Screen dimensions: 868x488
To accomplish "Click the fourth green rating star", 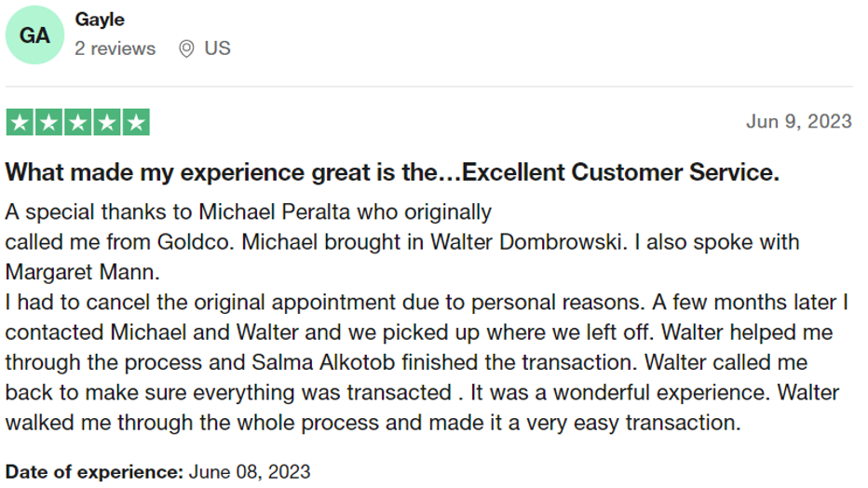I will [x=107, y=122].
